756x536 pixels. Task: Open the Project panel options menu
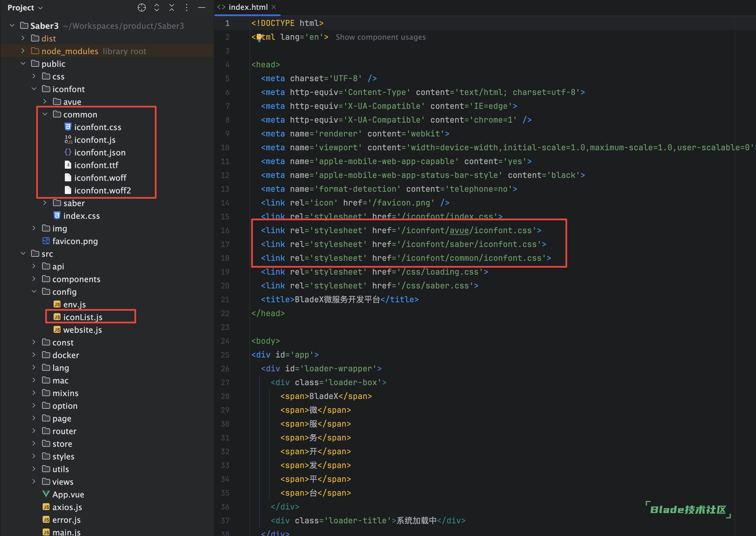point(187,7)
